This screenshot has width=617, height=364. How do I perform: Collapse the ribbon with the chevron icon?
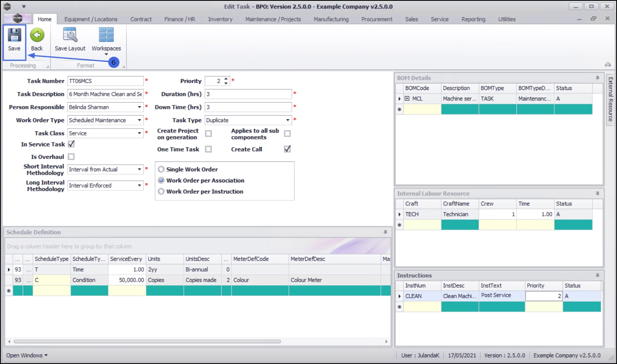pyautogui.click(x=608, y=64)
